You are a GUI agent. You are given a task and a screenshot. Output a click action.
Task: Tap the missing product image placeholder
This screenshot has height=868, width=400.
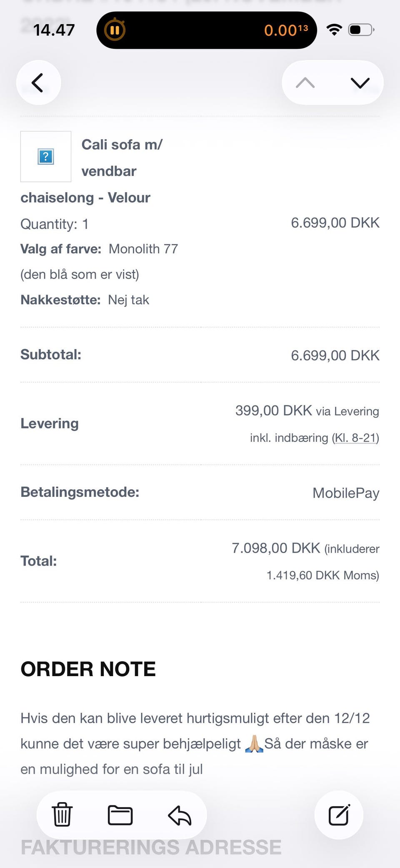[x=46, y=157]
